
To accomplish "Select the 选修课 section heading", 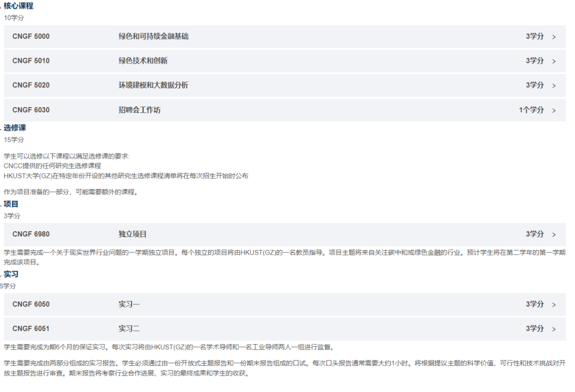I will click(14, 127).
